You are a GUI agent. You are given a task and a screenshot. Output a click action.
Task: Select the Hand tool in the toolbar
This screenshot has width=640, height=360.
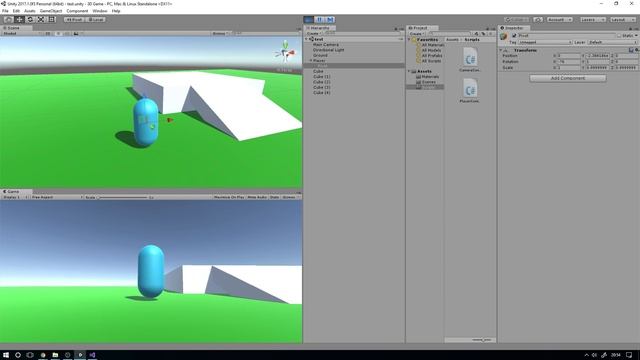click(8, 20)
